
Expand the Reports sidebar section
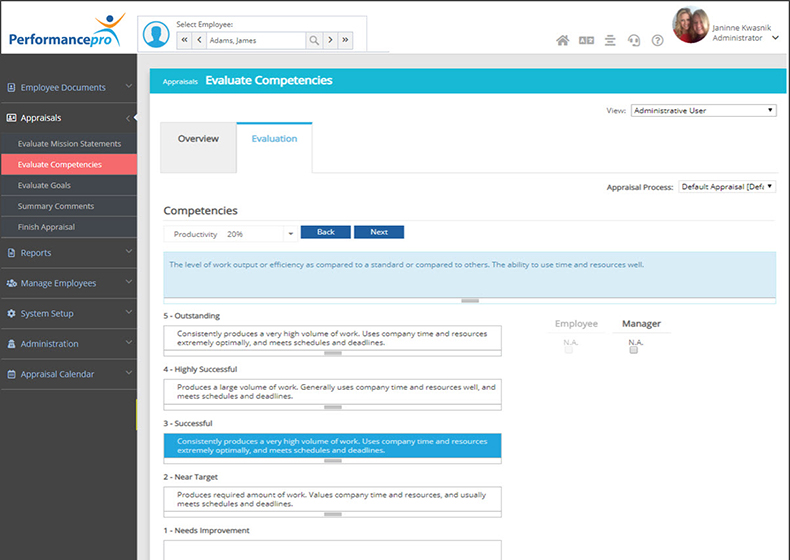coord(68,253)
